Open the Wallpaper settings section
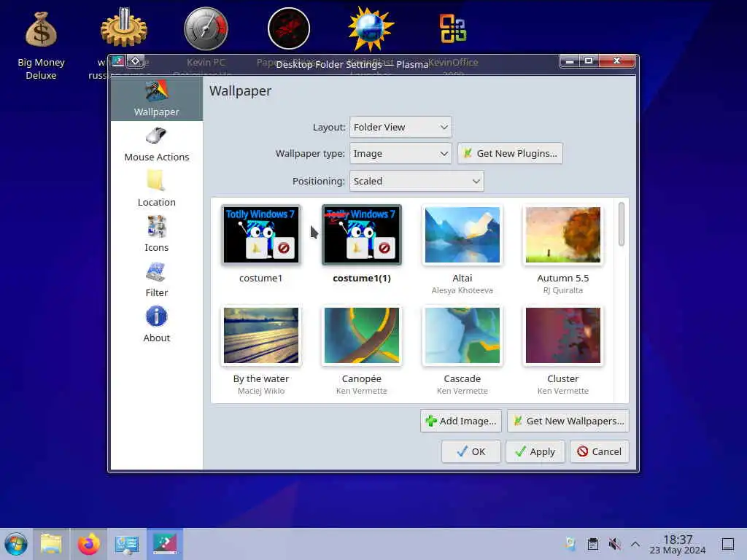This screenshot has width=747, height=560. (x=156, y=98)
